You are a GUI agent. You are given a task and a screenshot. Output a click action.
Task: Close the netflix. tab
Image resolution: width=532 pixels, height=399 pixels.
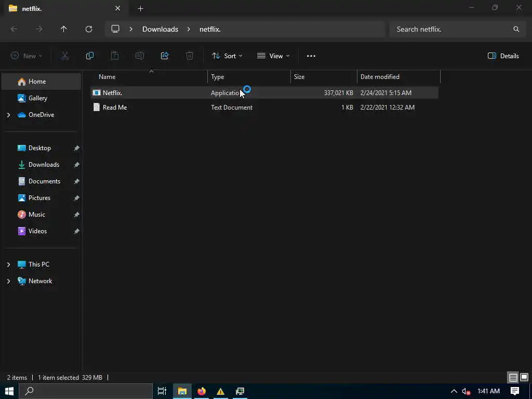point(118,8)
